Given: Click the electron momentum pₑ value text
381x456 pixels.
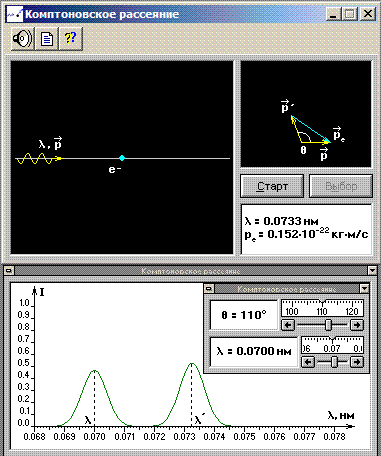Looking at the screenshot, I should click(x=306, y=234).
